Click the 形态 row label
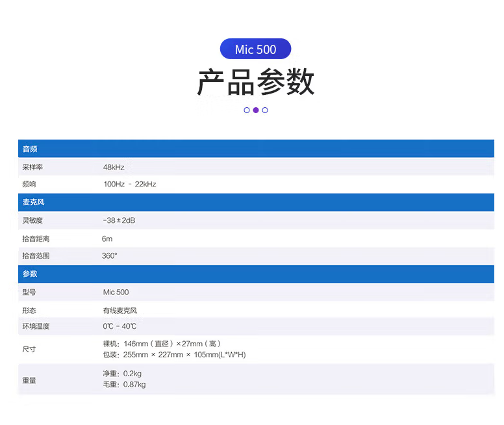This screenshot has width=504, height=425. [x=29, y=311]
